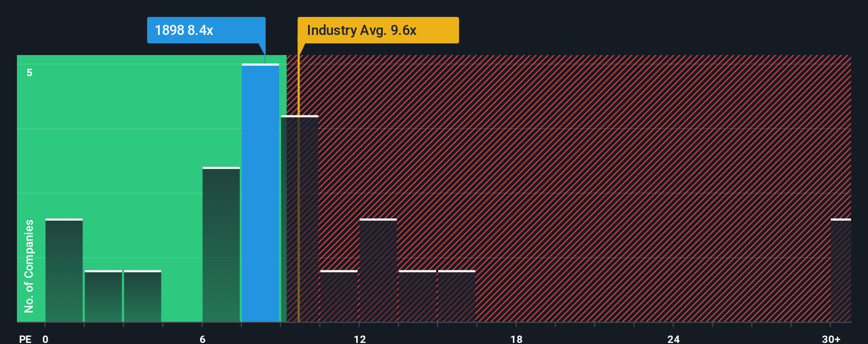
Task: Click the histogram bar at PE 0
Action: [64, 270]
